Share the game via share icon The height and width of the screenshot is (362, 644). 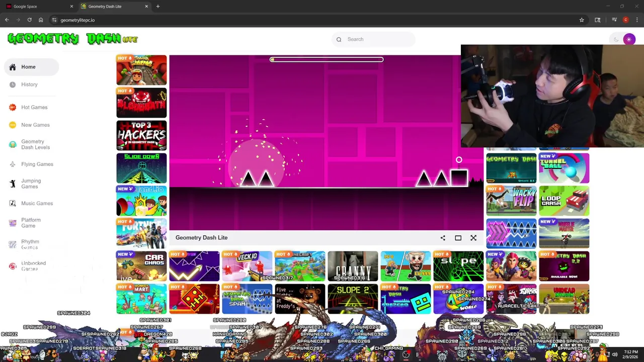click(443, 238)
